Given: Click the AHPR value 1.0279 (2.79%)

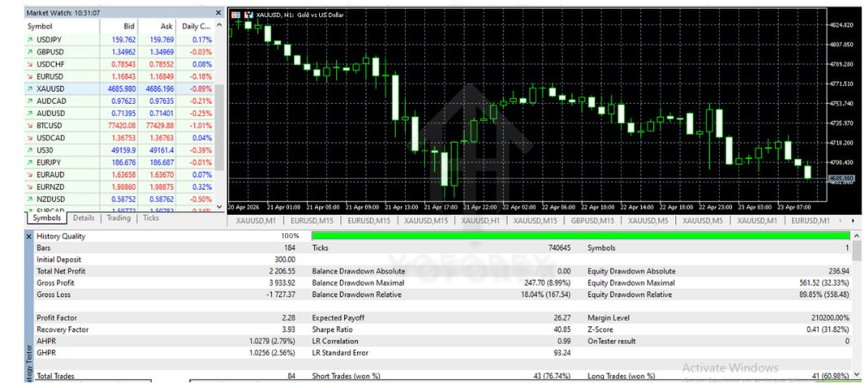Looking at the screenshot, I should pyautogui.click(x=273, y=342).
